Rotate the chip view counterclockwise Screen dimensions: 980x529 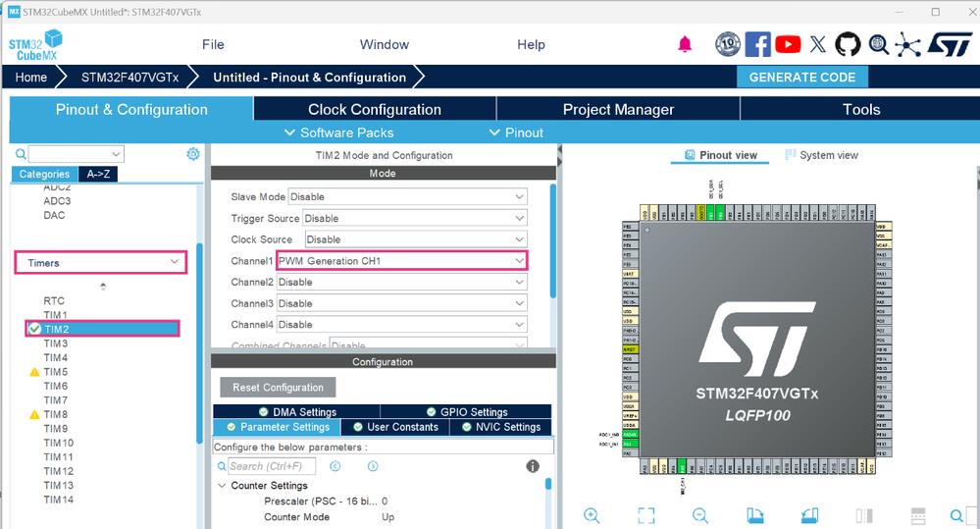[x=810, y=515]
